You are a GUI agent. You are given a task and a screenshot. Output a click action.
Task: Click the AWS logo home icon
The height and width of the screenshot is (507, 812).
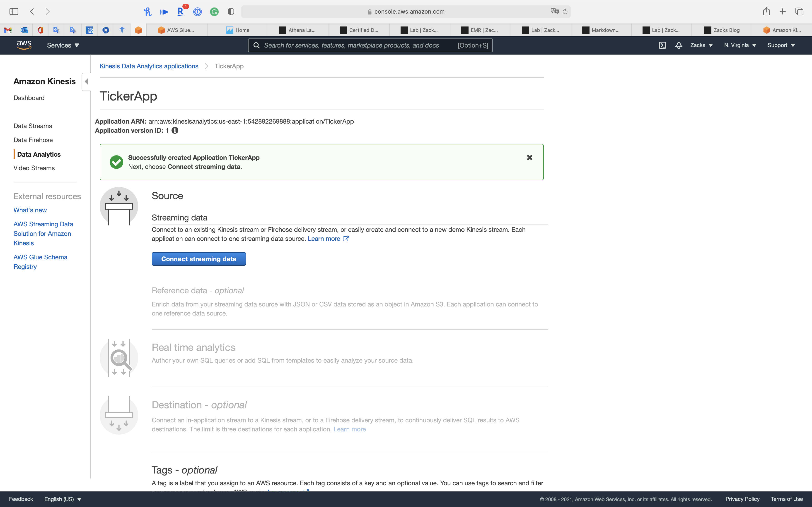[24, 45]
